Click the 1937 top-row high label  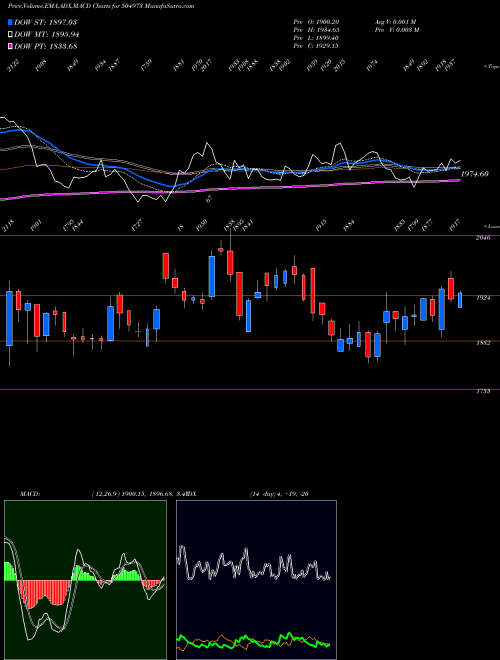pyautogui.click(x=451, y=66)
